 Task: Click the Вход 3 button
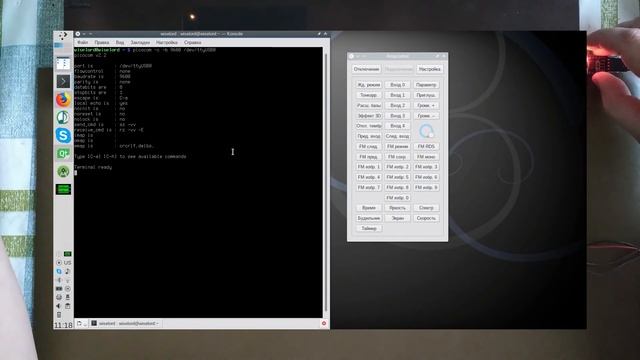tap(398, 116)
